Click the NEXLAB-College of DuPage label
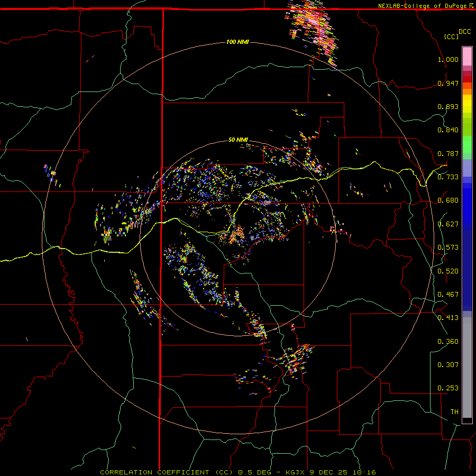Image resolution: width=476 pixels, height=476 pixels. 422,6
